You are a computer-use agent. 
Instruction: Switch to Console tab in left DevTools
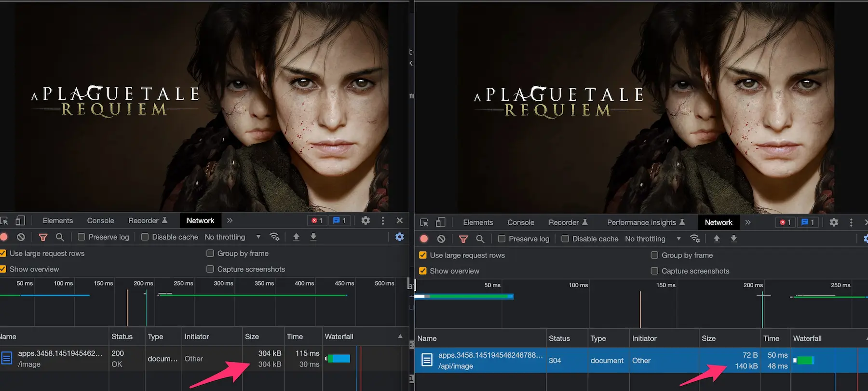click(100, 220)
